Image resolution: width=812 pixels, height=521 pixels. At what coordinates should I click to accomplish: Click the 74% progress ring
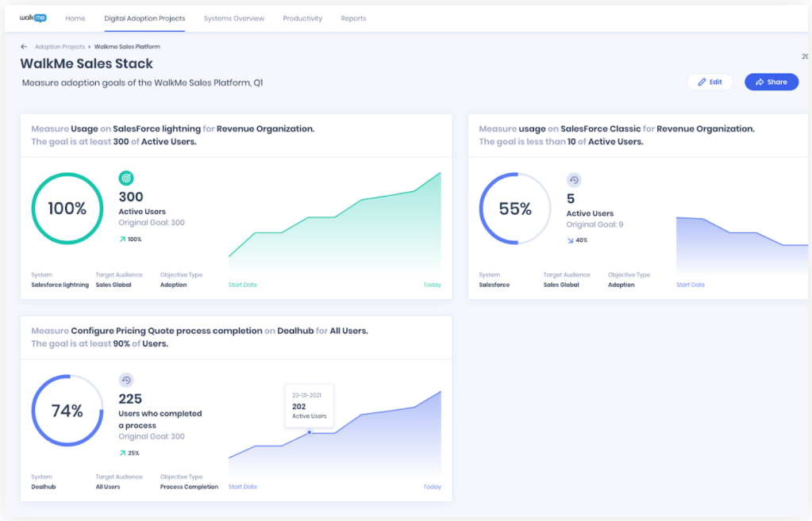(x=67, y=411)
